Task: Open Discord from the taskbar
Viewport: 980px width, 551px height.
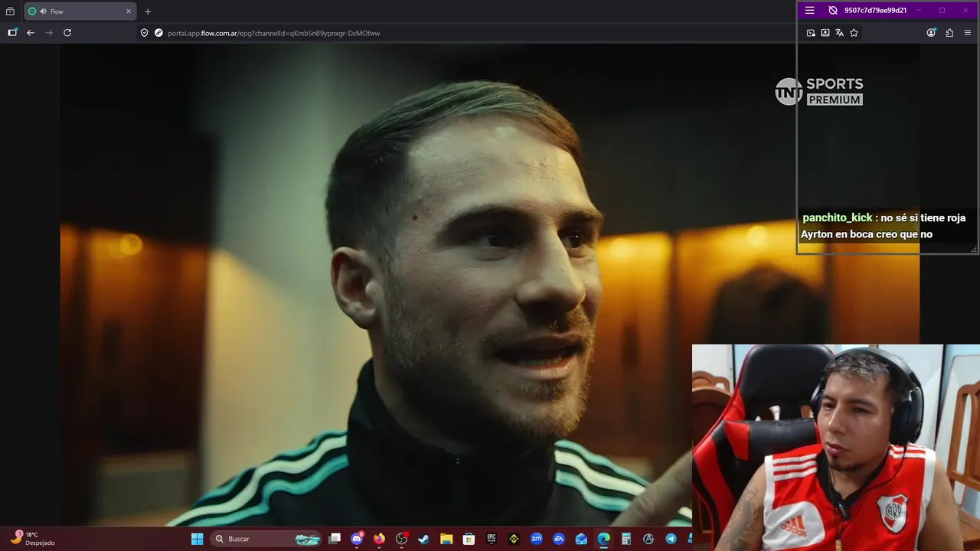Action: point(357,539)
